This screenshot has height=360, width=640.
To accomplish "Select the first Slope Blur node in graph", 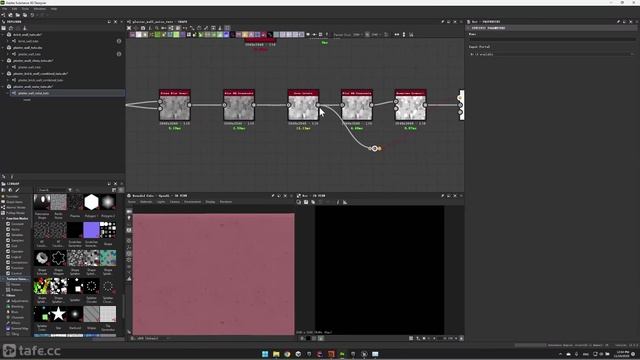I will (x=175, y=105).
